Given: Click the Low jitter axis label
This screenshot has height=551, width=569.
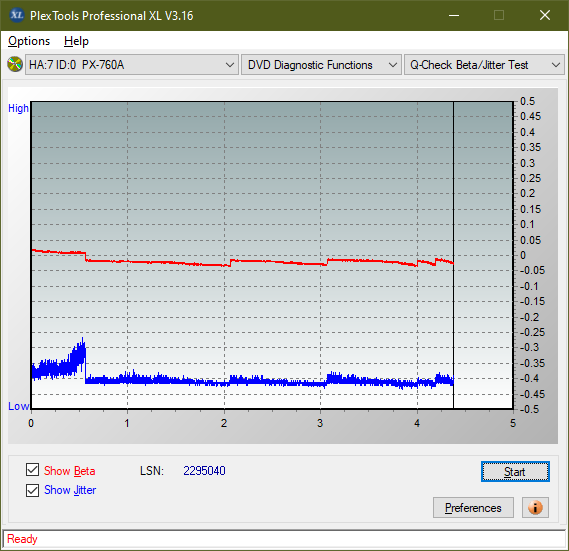Looking at the screenshot, I should (x=18, y=406).
